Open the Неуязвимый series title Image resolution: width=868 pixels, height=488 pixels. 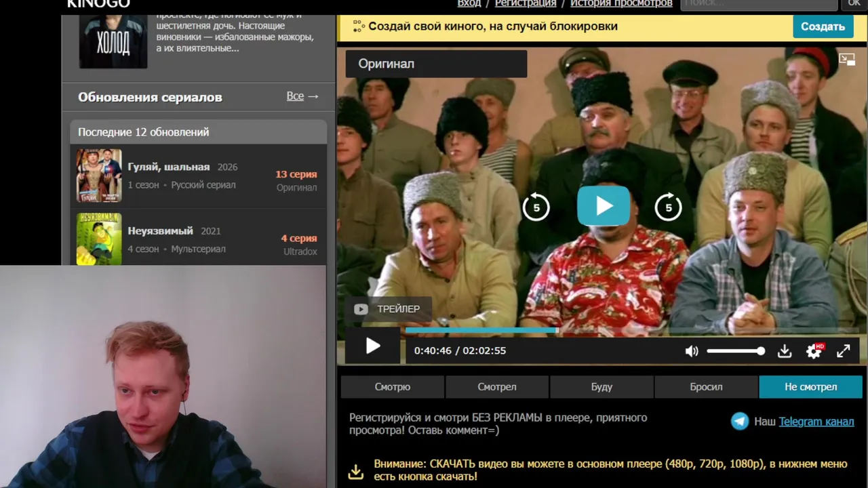pos(161,231)
